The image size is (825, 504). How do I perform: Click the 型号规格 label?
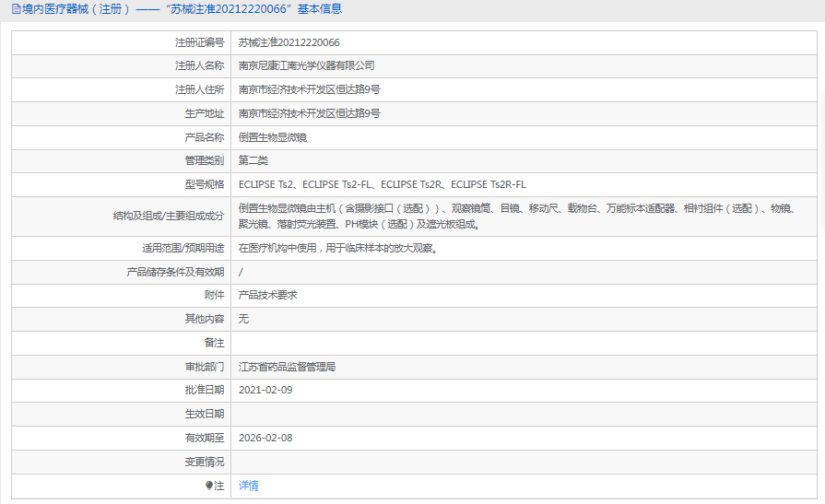coord(204,184)
